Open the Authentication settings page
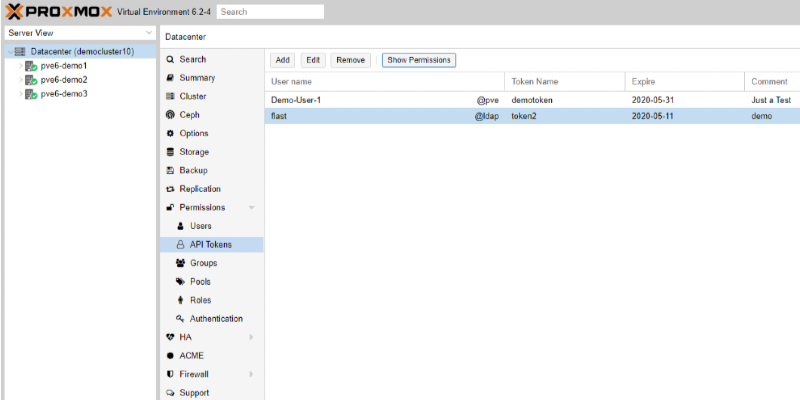The width and height of the screenshot is (800, 400). click(215, 319)
